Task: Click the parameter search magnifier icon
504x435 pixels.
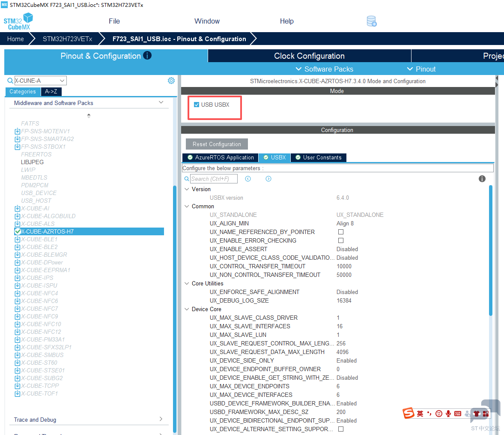Action: point(186,179)
